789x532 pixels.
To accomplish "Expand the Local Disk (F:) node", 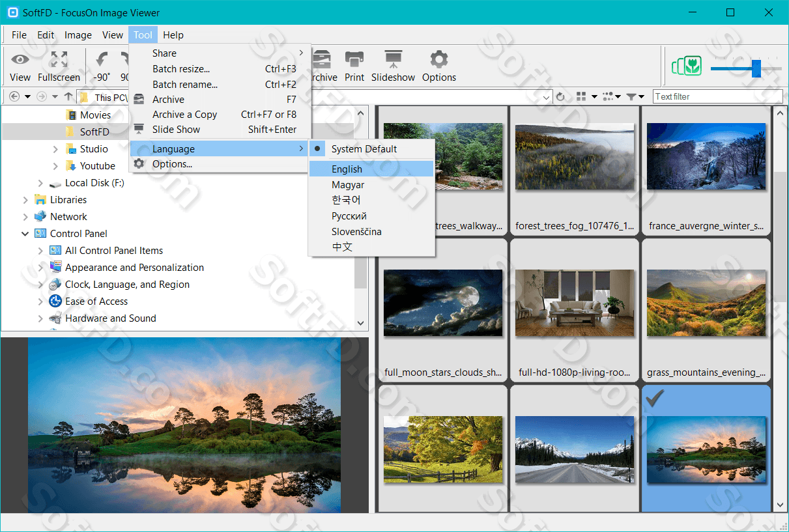I will (x=40, y=183).
